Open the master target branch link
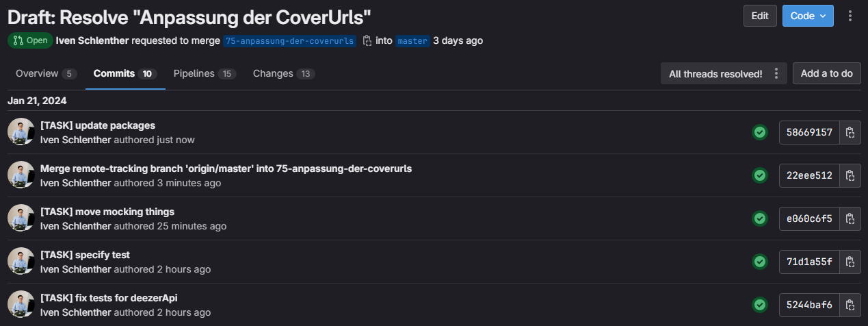The image size is (868, 326). pos(412,40)
